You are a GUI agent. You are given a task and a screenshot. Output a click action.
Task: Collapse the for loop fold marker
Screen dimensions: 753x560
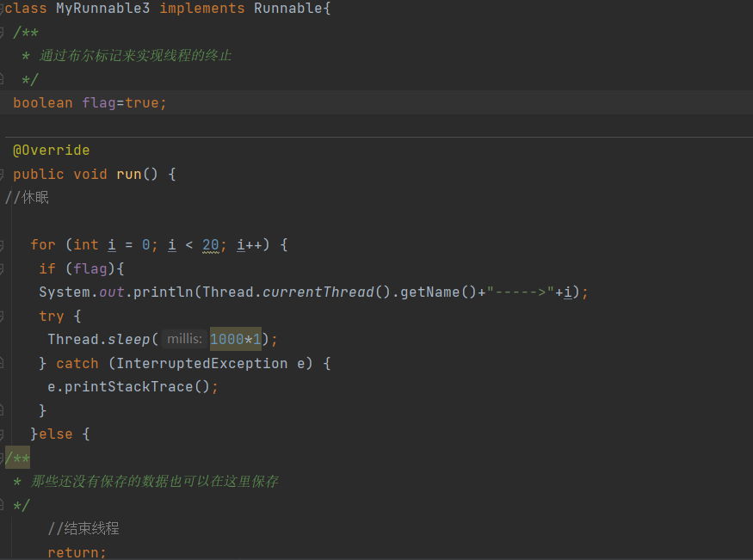(2, 245)
